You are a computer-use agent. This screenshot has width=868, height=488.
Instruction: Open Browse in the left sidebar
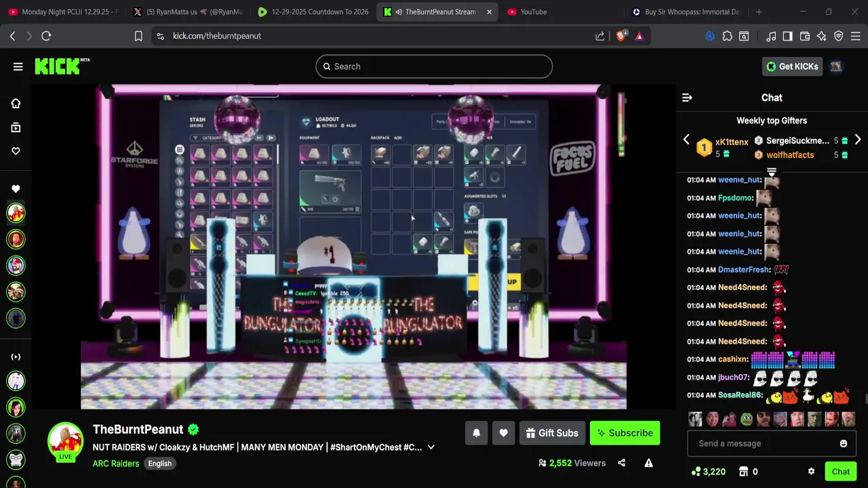(x=16, y=127)
